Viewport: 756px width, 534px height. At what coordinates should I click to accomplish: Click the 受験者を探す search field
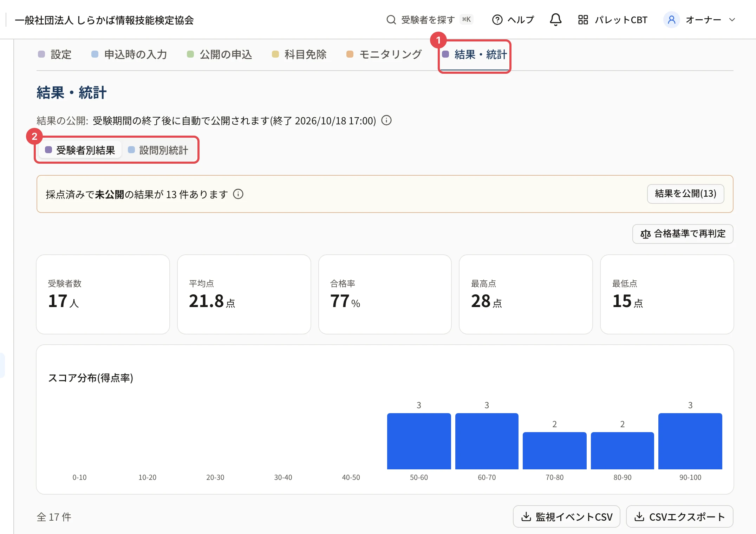point(430,20)
